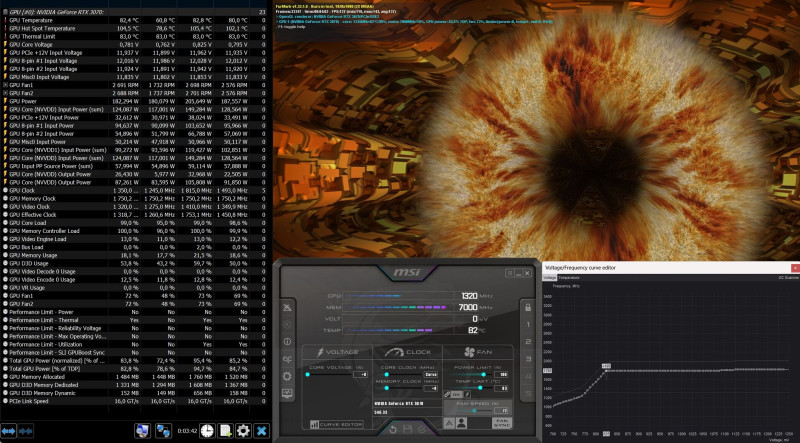The image size is (800, 443).
Task: Click Afterburner save floppy disk icon
Action: pos(408,429)
